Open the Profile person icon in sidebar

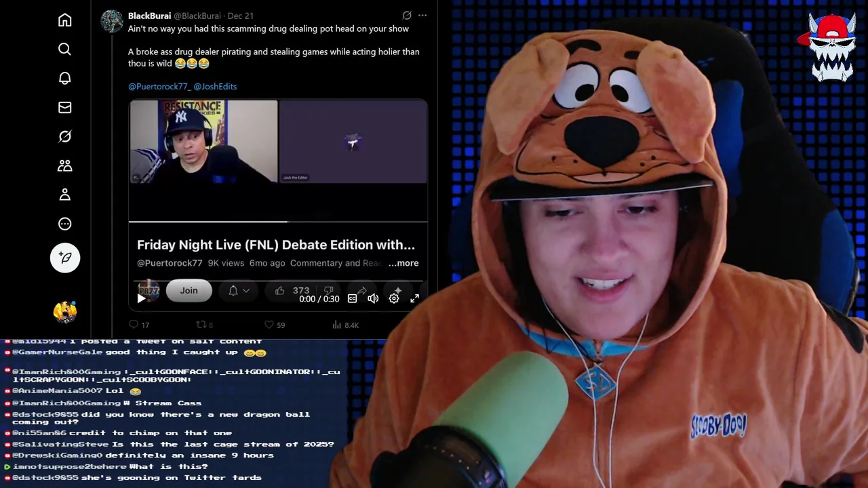[x=64, y=195]
